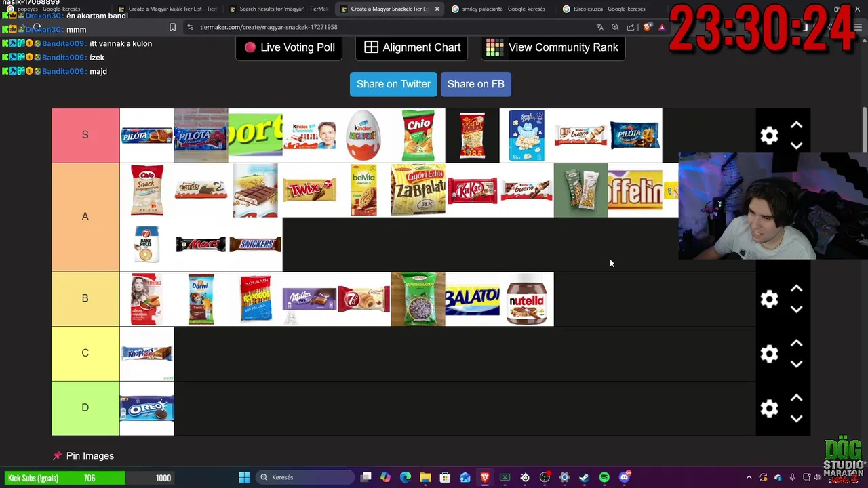Open the Windows Start menu
Image resolution: width=868 pixels, height=488 pixels.
click(244, 477)
